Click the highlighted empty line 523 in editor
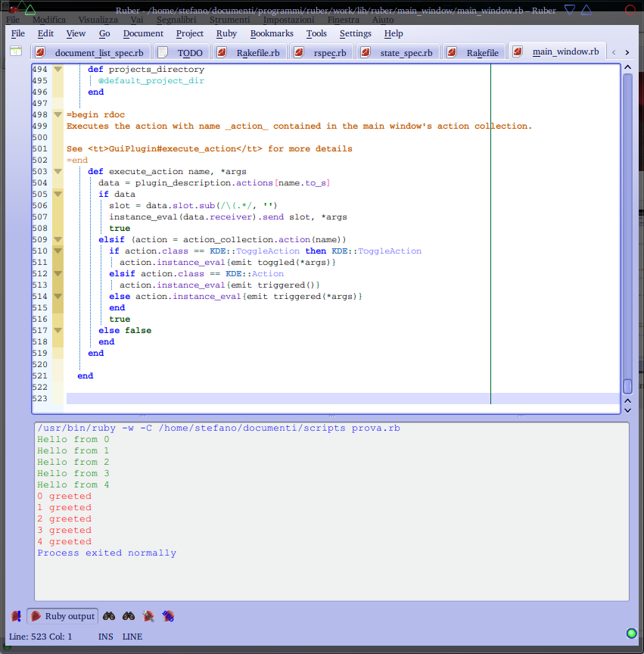This screenshot has width=644, height=654. pos(343,398)
